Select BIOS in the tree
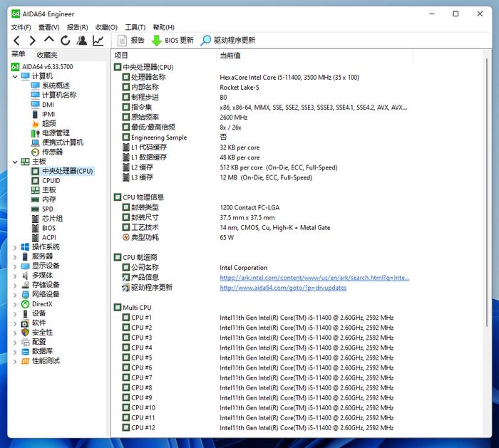Screen dimensions: 499x448 coord(43,228)
